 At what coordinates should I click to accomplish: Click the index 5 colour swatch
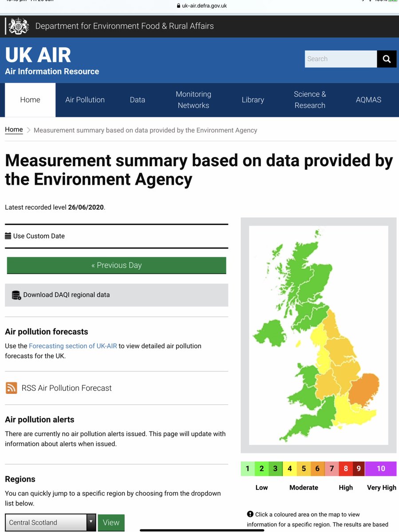coord(304,469)
